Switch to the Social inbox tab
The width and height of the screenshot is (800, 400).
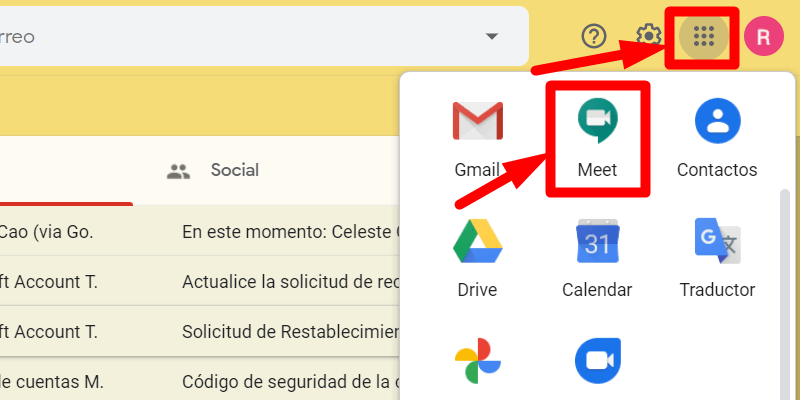tap(213, 170)
